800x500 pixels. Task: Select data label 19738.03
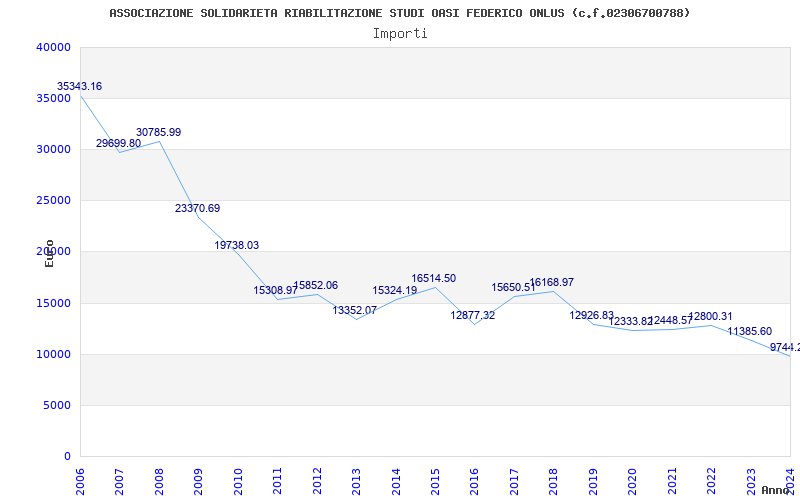pos(237,245)
